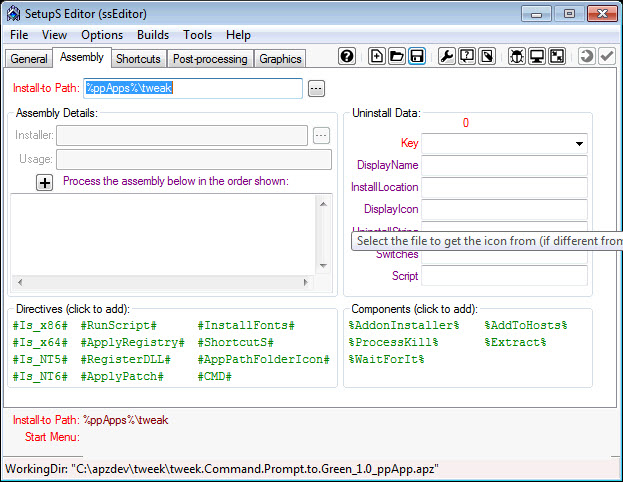Add the %AddonInstaller% component
The width and height of the screenshot is (623, 482).
coord(404,325)
